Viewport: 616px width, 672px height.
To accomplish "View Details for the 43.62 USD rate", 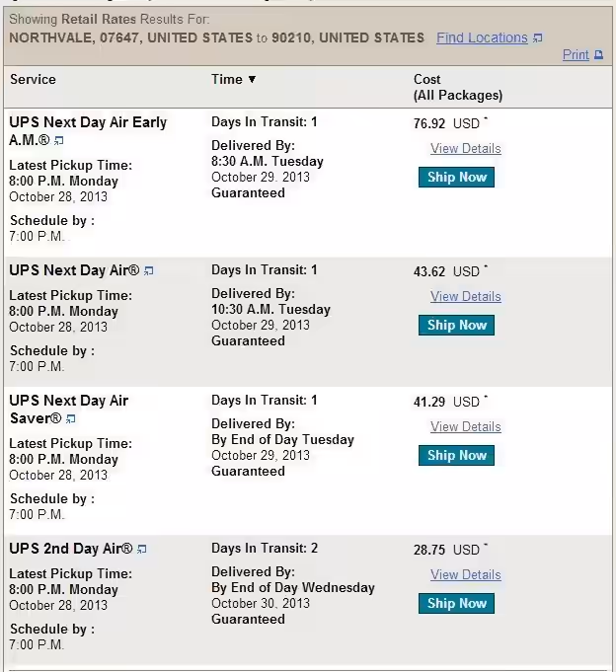I will (466, 297).
